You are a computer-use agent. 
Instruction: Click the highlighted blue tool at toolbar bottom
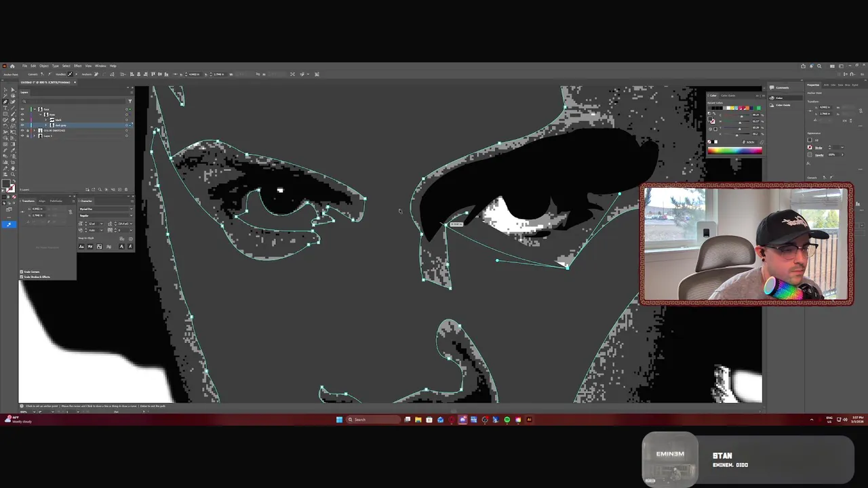click(x=9, y=224)
